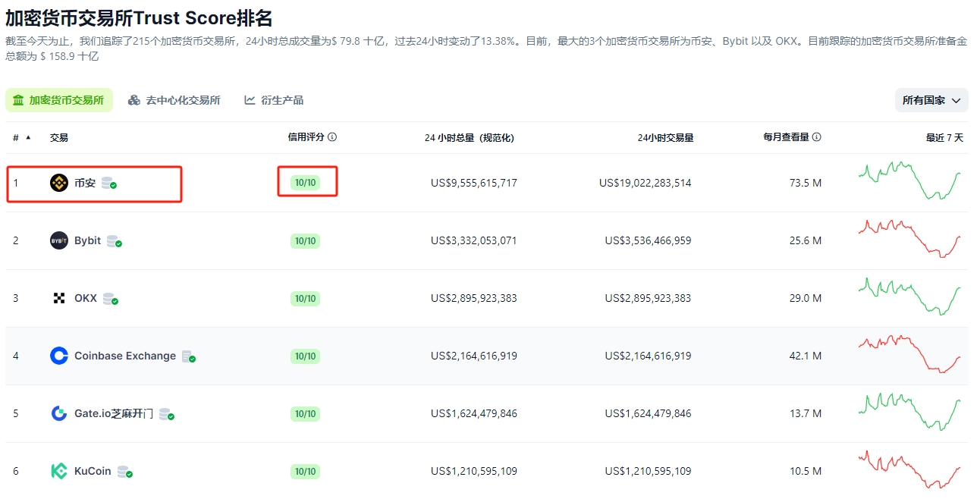
Task: Click the 7-day sparkline for Gate.io芝麻开门
Action: (x=909, y=411)
